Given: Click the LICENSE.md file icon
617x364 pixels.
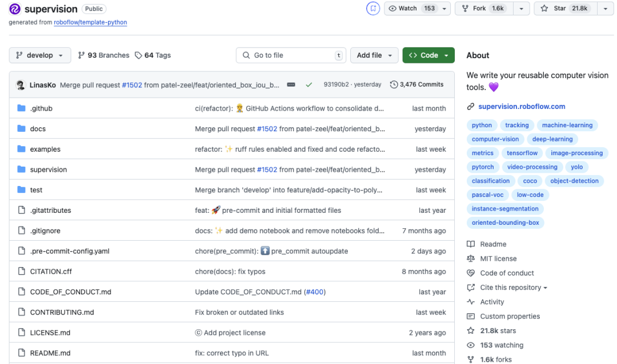Looking at the screenshot, I should [x=22, y=333].
